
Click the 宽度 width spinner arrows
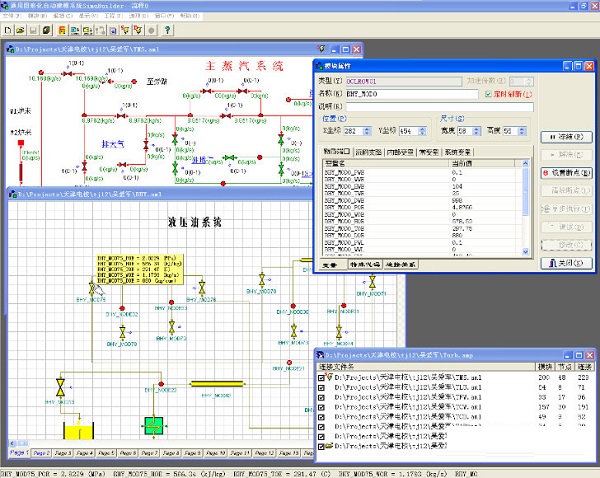[477, 131]
